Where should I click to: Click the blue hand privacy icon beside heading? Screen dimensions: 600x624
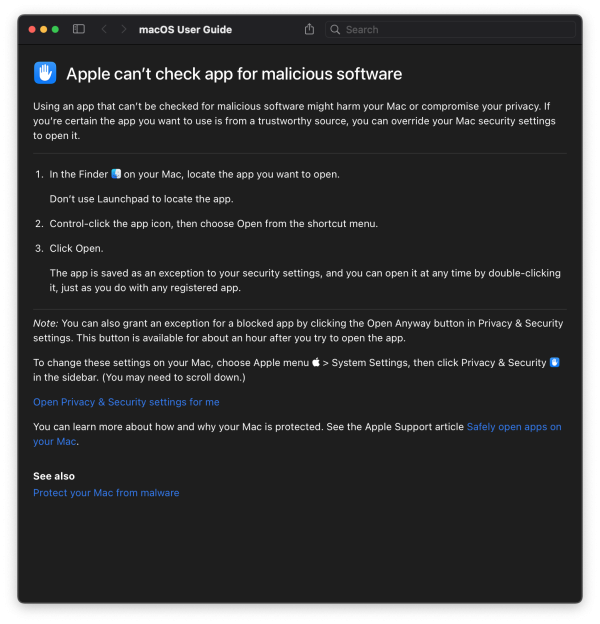click(x=45, y=73)
